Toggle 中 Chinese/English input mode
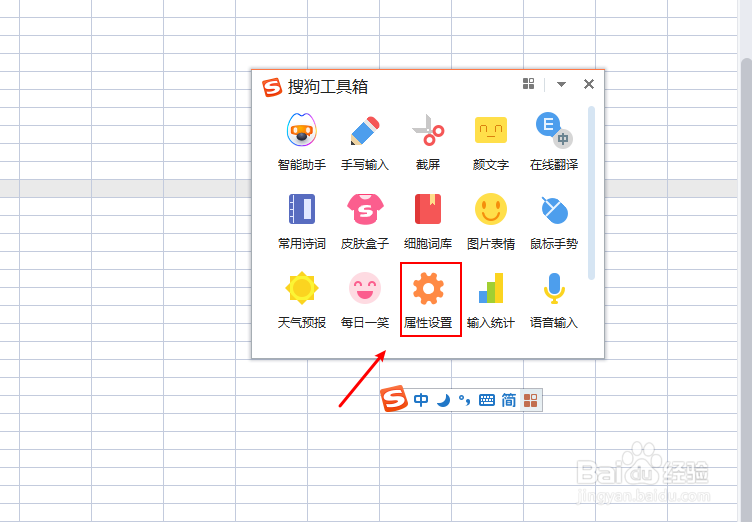This screenshot has height=522, width=752. [x=421, y=400]
